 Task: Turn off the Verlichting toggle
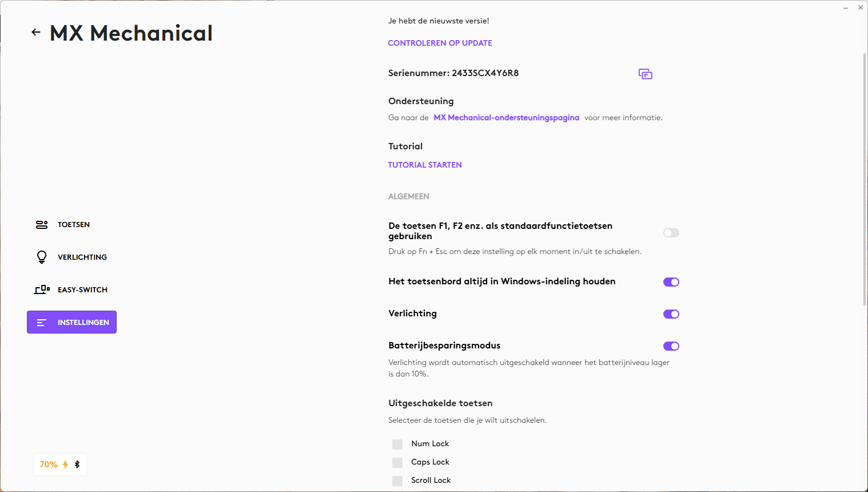click(x=671, y=314)
